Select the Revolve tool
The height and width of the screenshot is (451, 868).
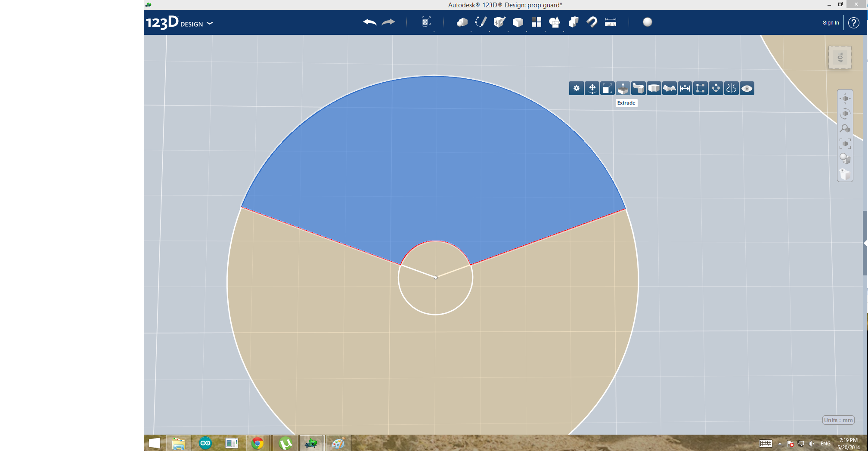654,89
